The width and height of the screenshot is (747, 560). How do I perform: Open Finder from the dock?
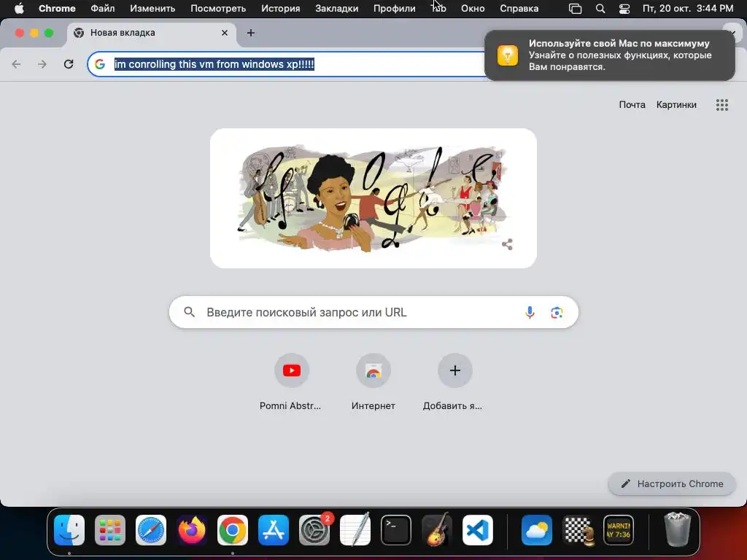tap(69, 530)
